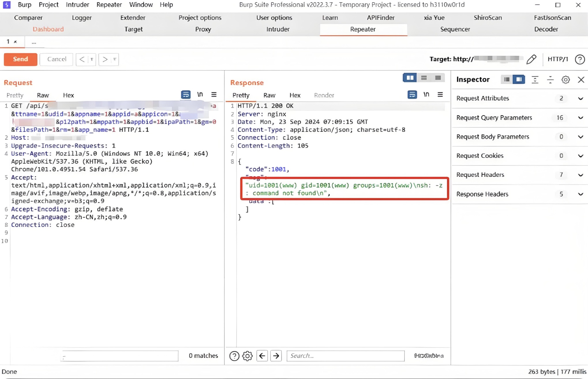The height and width of the screenshot is (379, 588).
Task: Toggle word wrap icon in Response panel
Action: [412, 94]
